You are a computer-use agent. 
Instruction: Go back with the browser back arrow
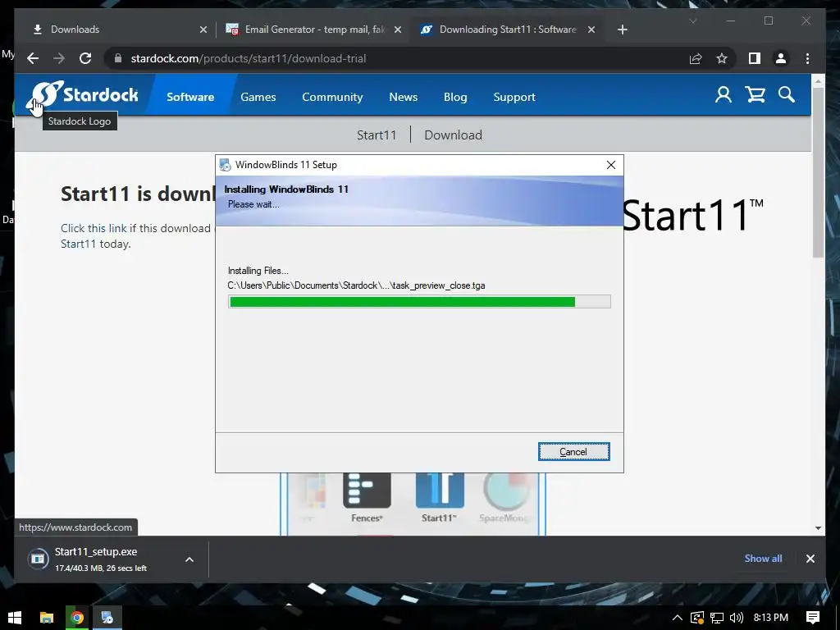coord(33,58)
